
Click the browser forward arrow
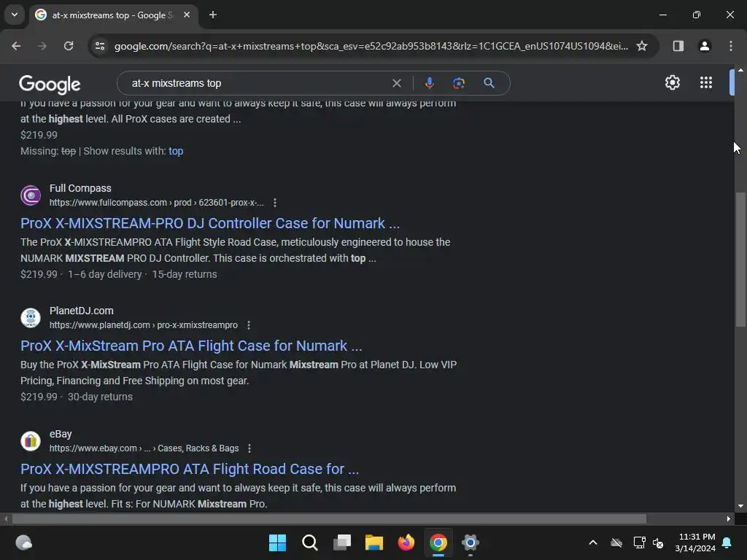(x=42, y=46)
